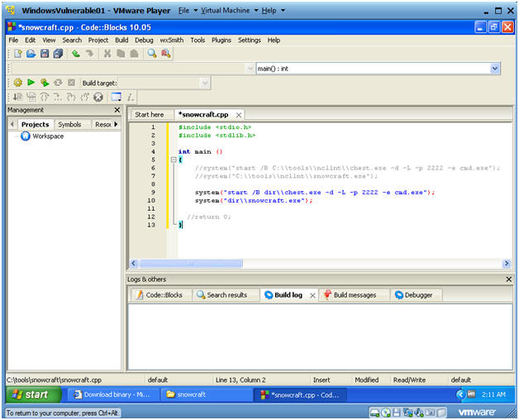Viewport: 519px width, 420px height.
Task: Switch to the Start here tab
Action: tap(150, 115)
